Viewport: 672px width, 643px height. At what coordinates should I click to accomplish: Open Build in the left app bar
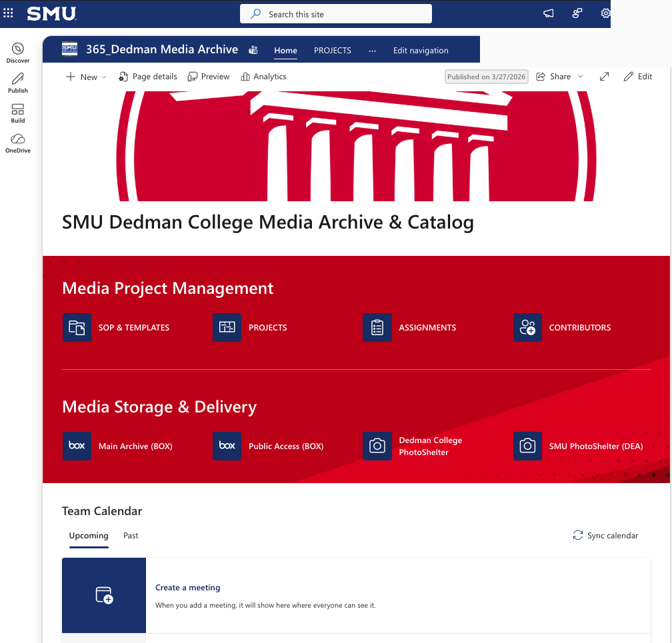[x=17, y=113]
